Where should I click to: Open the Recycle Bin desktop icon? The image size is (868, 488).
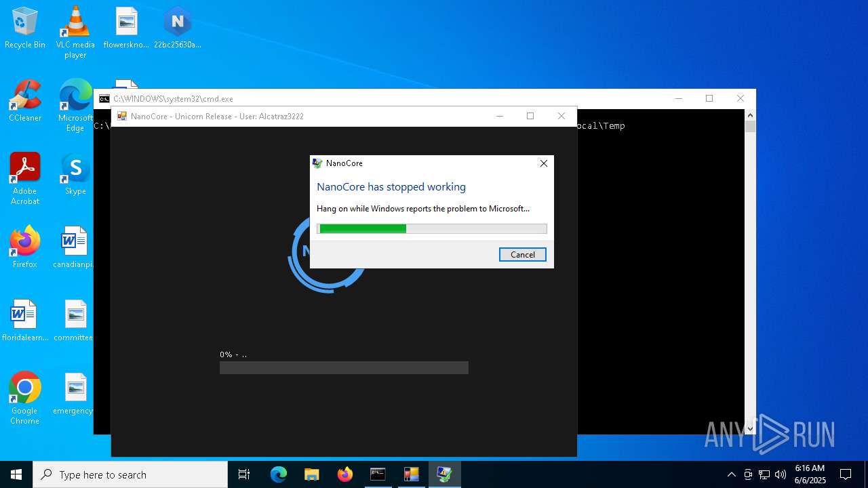25,28
